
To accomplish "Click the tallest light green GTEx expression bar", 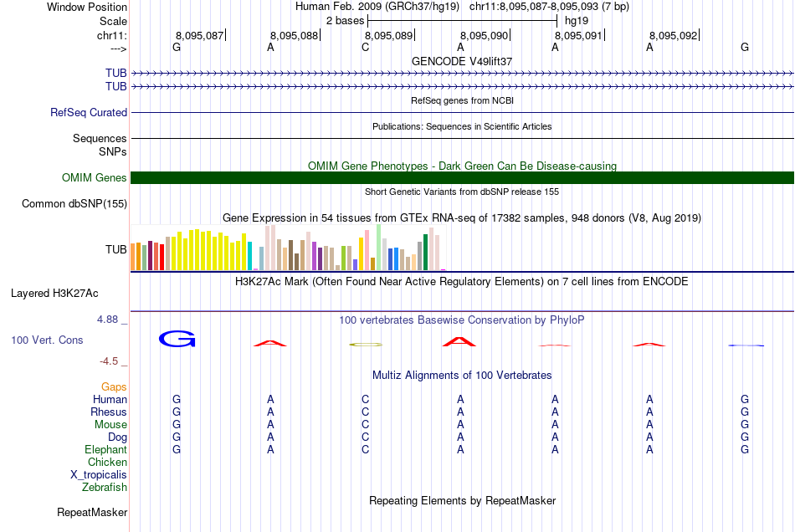I will (x=379, y=248).
